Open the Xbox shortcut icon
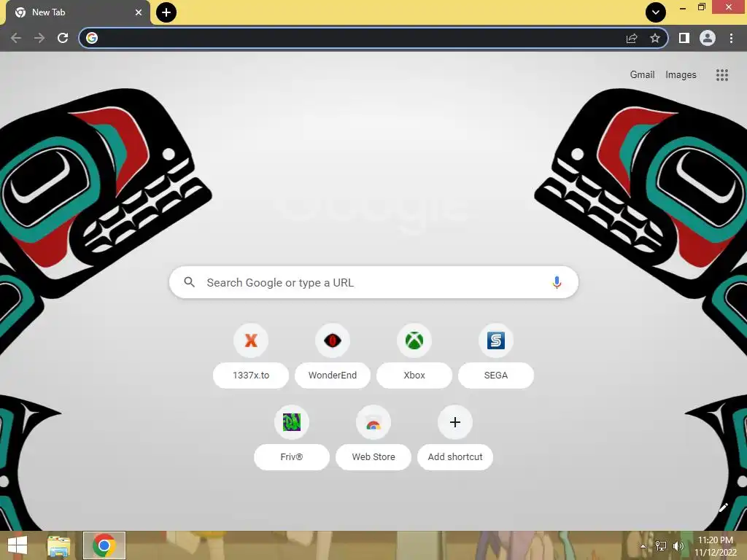This screenshot has width=747, height=560. point(414,341)
